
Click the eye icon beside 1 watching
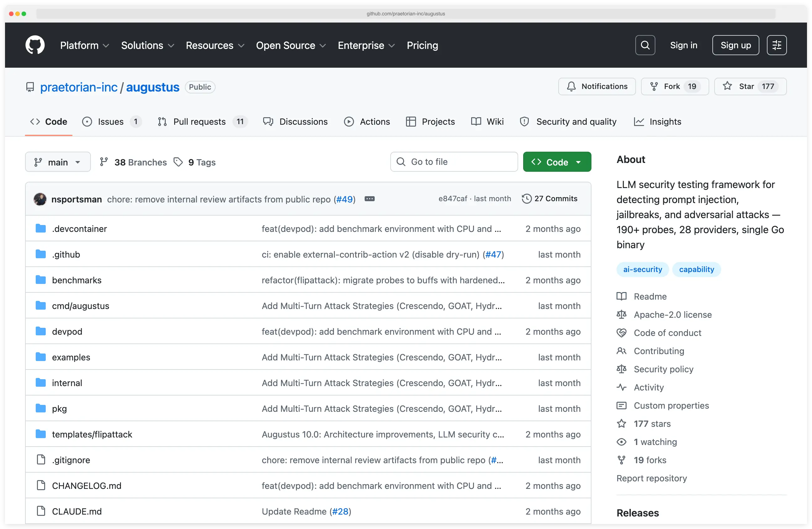[x=621, y=442]
